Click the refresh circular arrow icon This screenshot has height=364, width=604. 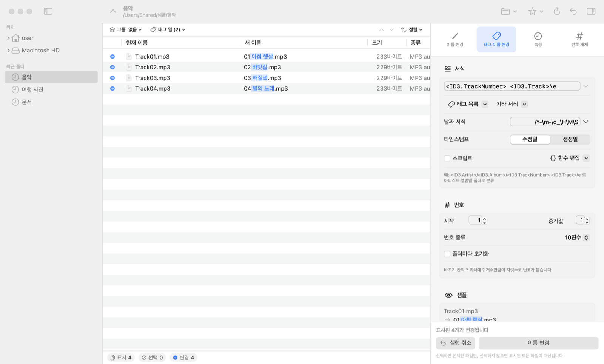pos(557,11)
